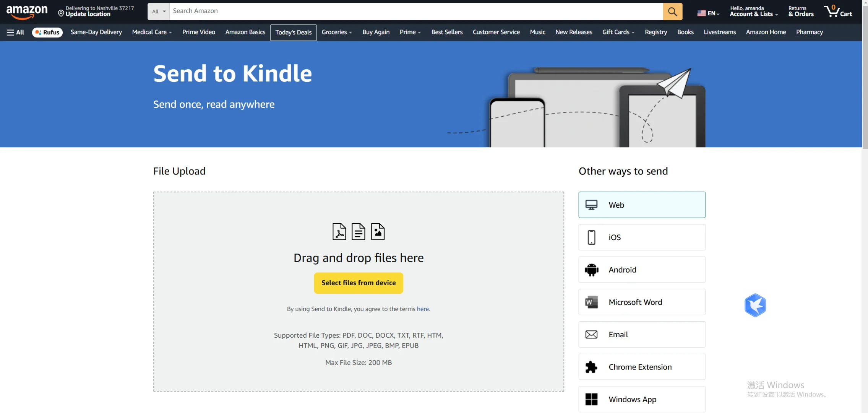Select the Web monitor icon
Viewport: 868px width, 413px height.
tap(591, 205)
